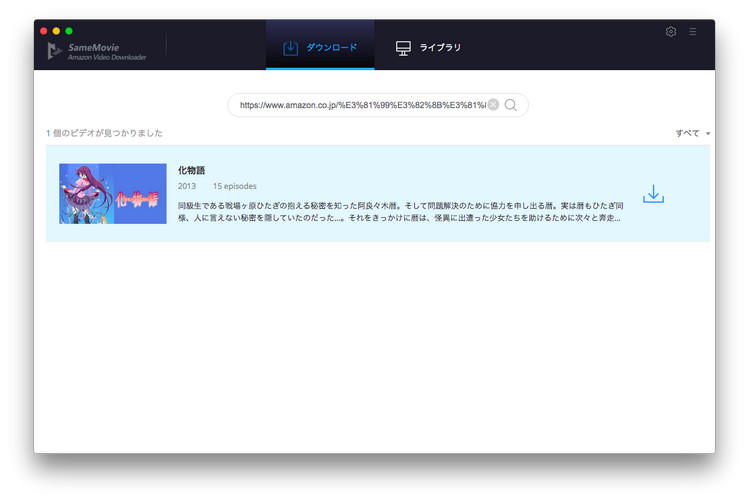Viewport: 749px width, 502px height.
Task: Expand the すべて filter dropdown
Action: tap(692, 133)
